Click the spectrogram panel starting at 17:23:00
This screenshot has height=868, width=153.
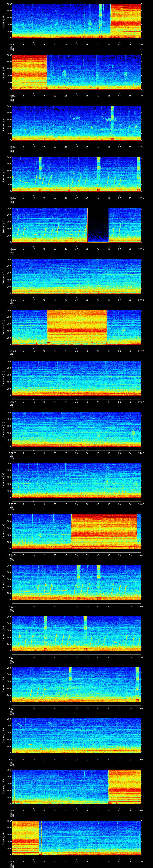[77, 481]
